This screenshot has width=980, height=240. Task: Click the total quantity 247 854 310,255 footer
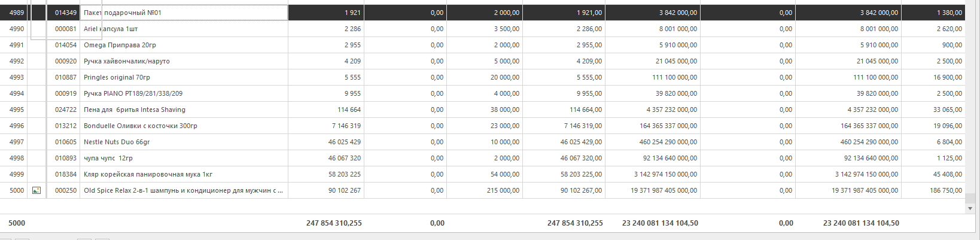click(334, 223)
